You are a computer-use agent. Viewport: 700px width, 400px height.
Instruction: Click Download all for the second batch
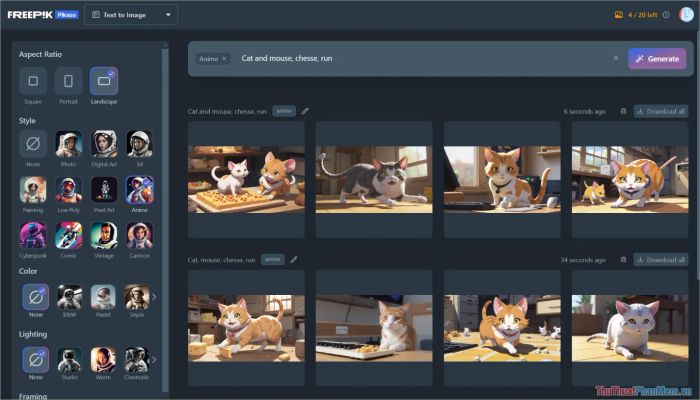pyautogui.click(x=660, y=259)
